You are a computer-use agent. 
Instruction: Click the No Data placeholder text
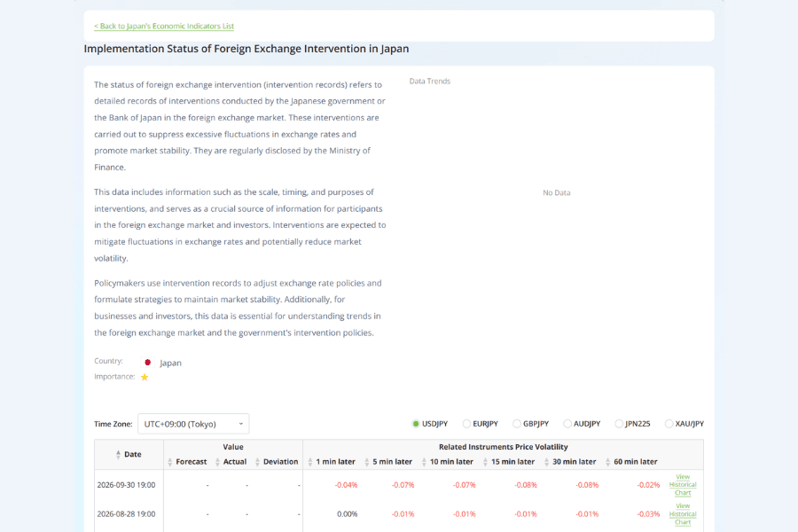(x=556, y=192)
